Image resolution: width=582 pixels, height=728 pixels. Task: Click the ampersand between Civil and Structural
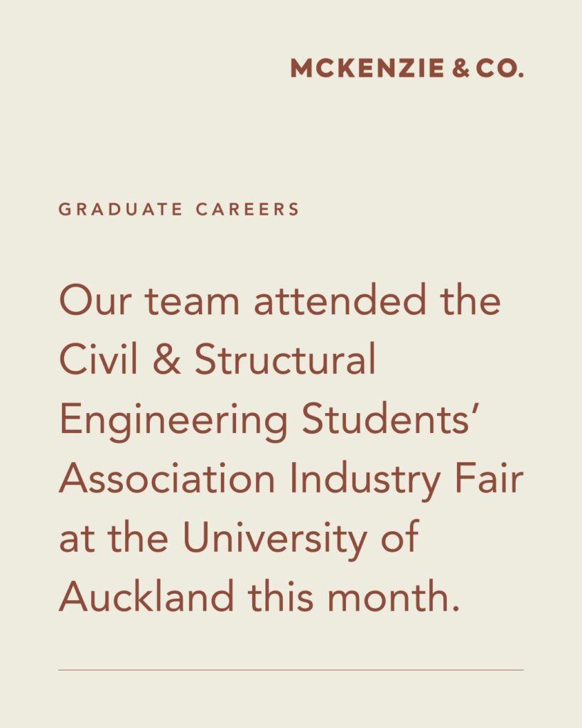pyautogui.click(x=166, y=359)
